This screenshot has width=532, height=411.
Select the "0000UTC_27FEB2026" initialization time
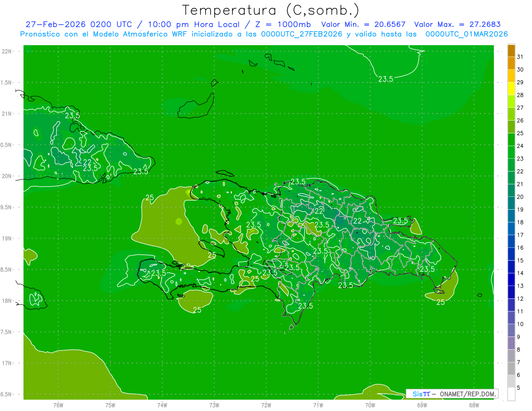(x=301, y=34)
